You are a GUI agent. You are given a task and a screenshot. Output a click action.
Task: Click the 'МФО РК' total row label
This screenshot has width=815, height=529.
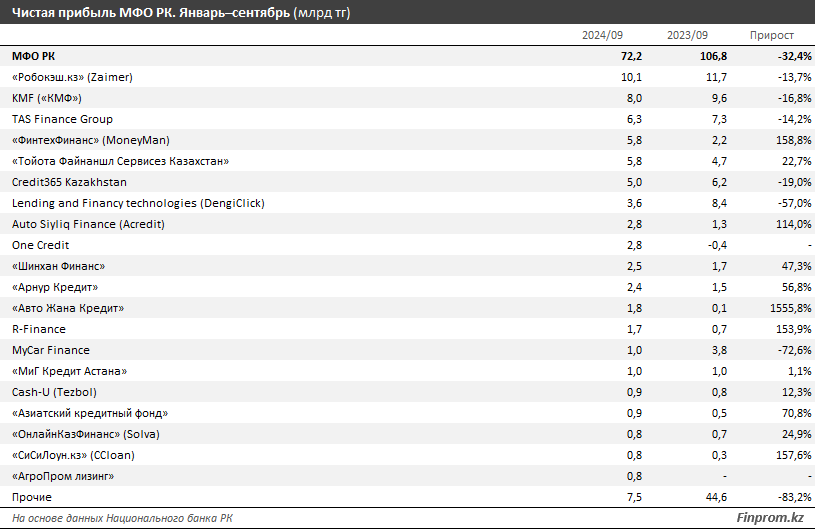pyautogui.click(x=33, y=56)
